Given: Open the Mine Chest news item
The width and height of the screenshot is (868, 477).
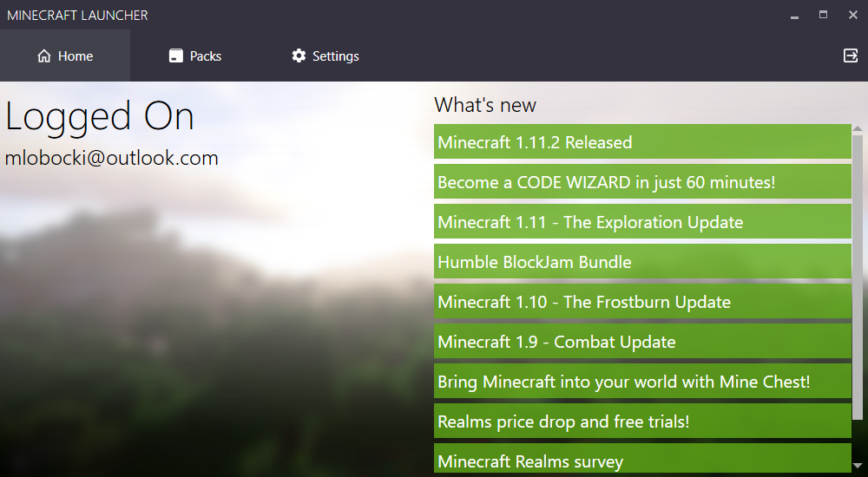Looking at the screenshot, I should pyautogui.click(x=642, y=381).
